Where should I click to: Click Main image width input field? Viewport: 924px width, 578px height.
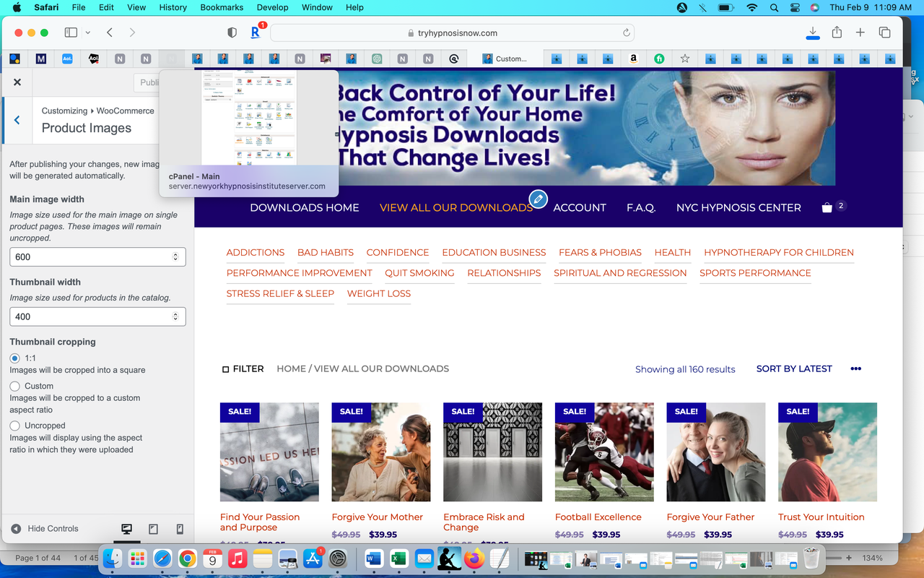click(97, 256)
